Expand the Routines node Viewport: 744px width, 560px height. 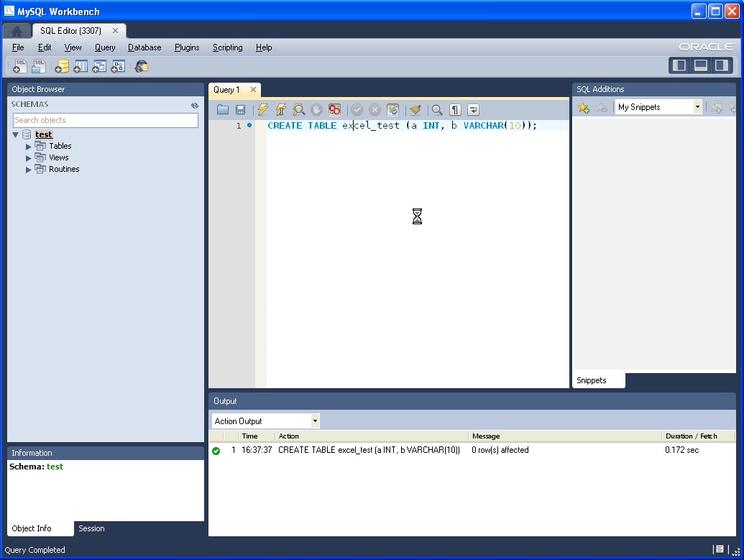tap(29, 170)
